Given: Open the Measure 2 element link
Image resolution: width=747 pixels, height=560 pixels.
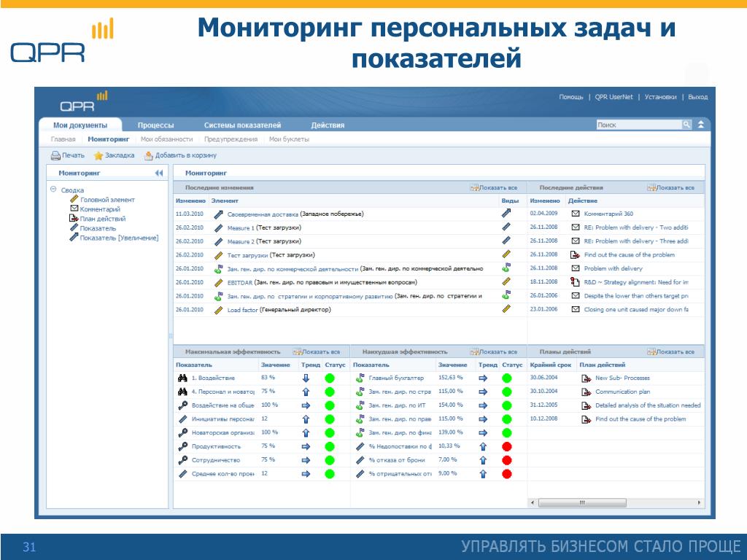Looking at the screenshot, I should [x=241, y=241].
